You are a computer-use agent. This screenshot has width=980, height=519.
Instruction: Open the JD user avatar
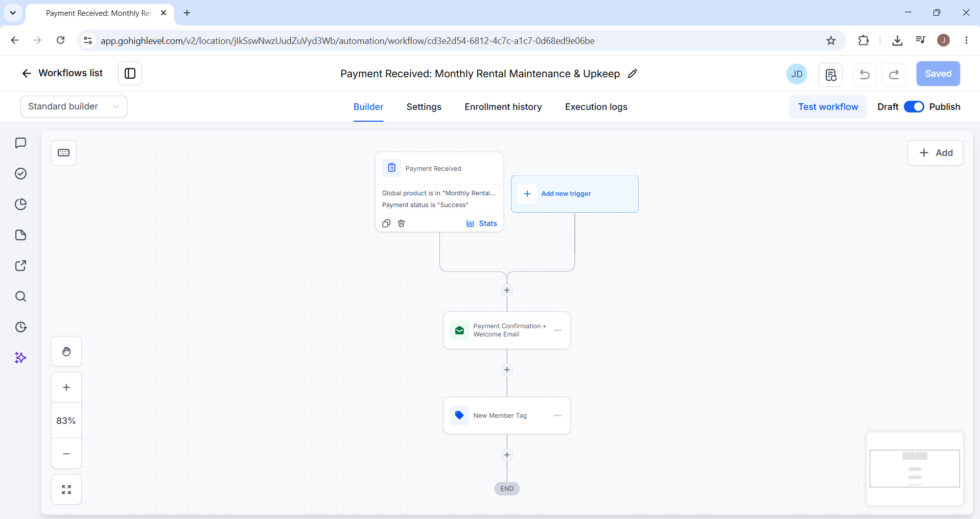[x=797, y=74]
